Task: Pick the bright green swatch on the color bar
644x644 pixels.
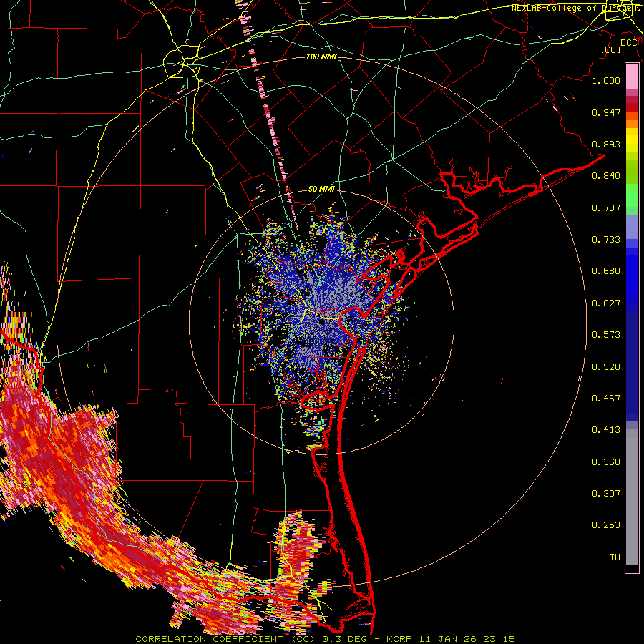Action: pos(632,195)
